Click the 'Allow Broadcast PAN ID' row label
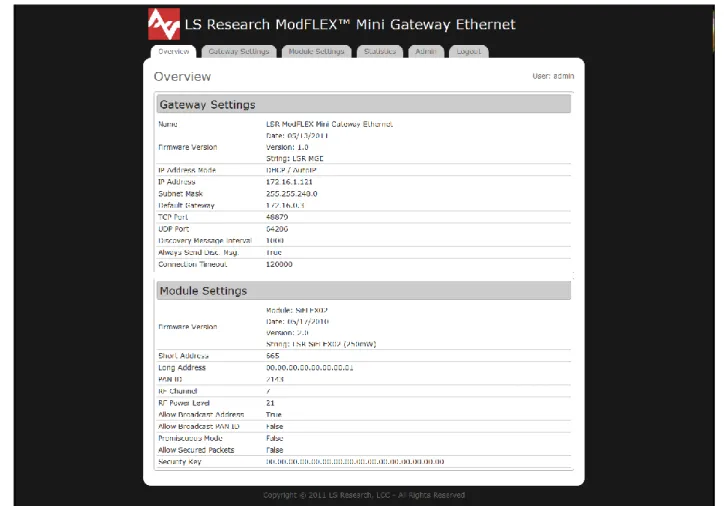Screen dimensions: 724x506 [x=199, y=427]
